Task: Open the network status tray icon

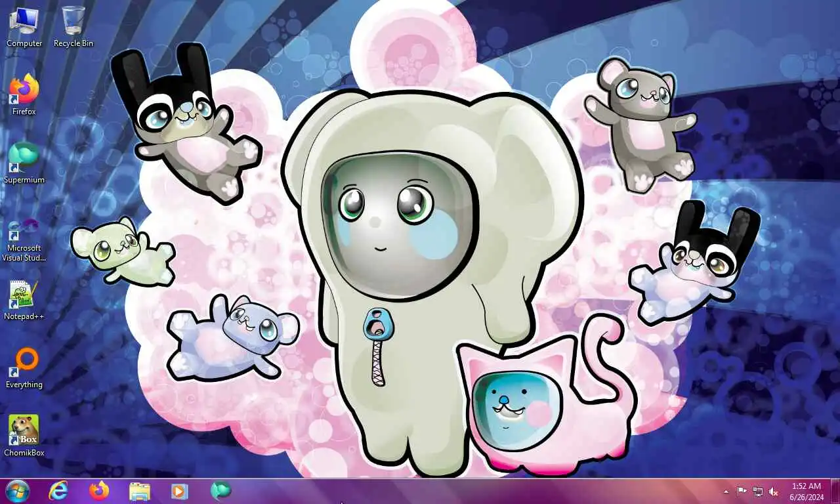Action: (x=758, y=492)
